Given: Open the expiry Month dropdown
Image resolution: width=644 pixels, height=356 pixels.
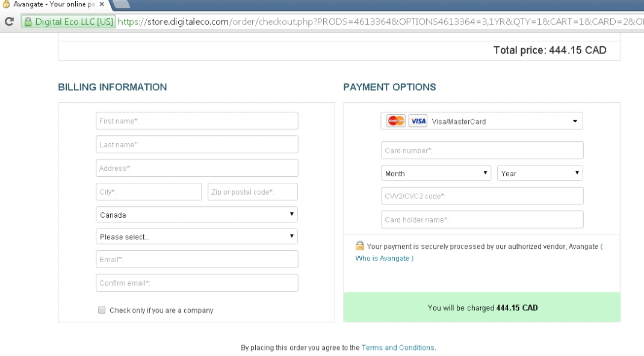Looking at the screenshot, I should click(x=436, y=173).
